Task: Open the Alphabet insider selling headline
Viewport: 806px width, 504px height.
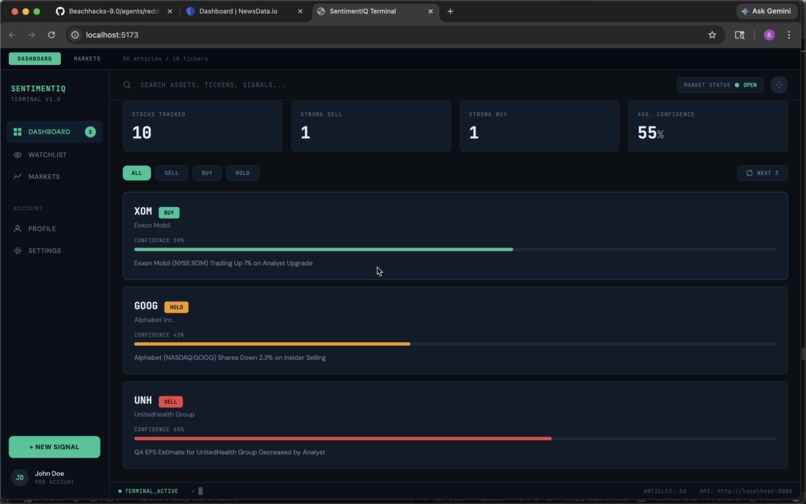Action: pos(230,358)
